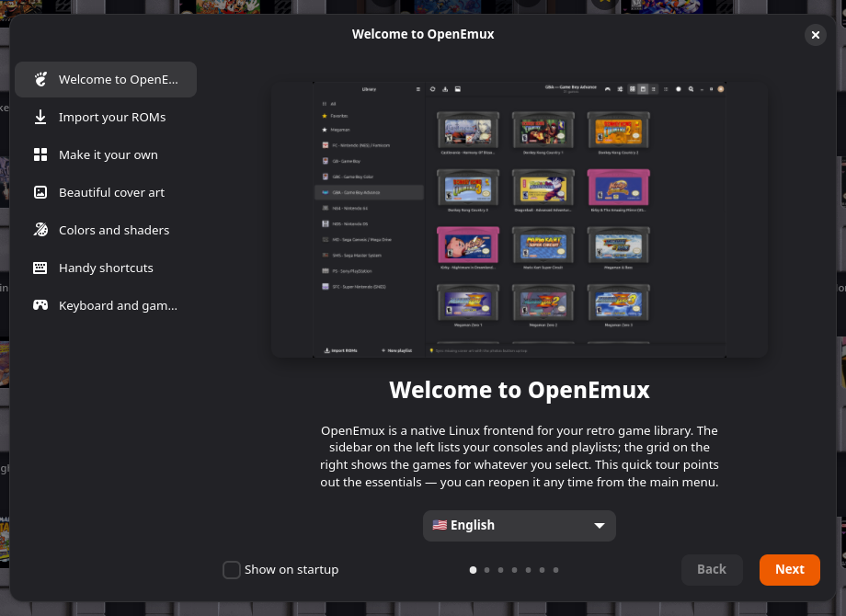Open the Import your ROMs page
This screenshot has width=846, height=616.
(106, 117)
